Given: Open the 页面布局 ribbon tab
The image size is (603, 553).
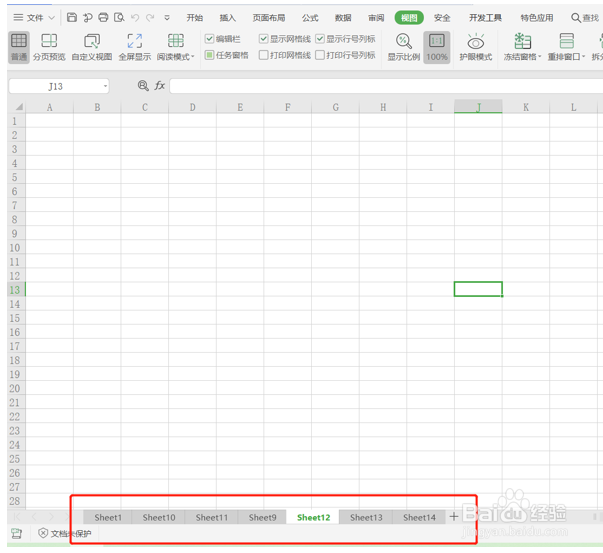Looking at the screenshot, I should (x=269, y=18).
